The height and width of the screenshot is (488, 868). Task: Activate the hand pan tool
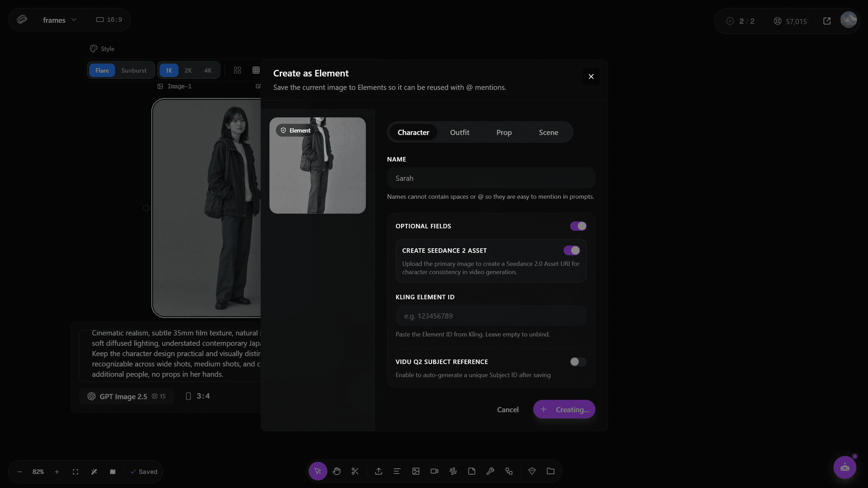(x=336, y=471)
